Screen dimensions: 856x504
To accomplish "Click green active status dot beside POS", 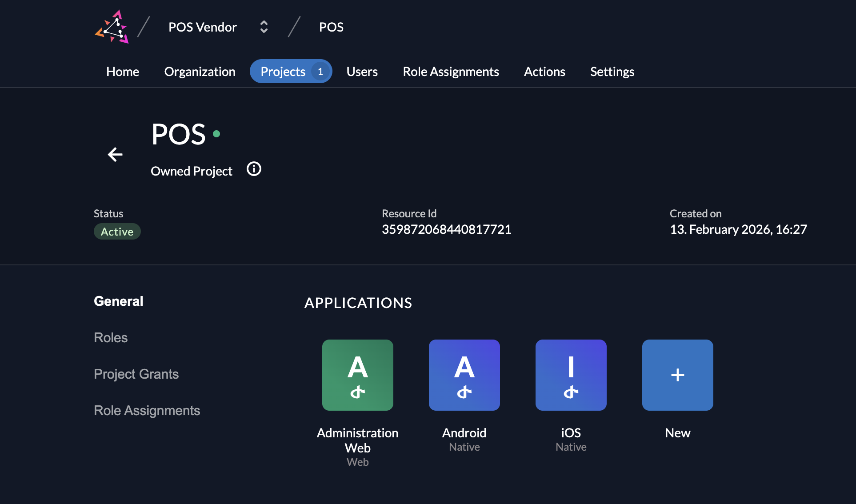I will tap(216, 133).
